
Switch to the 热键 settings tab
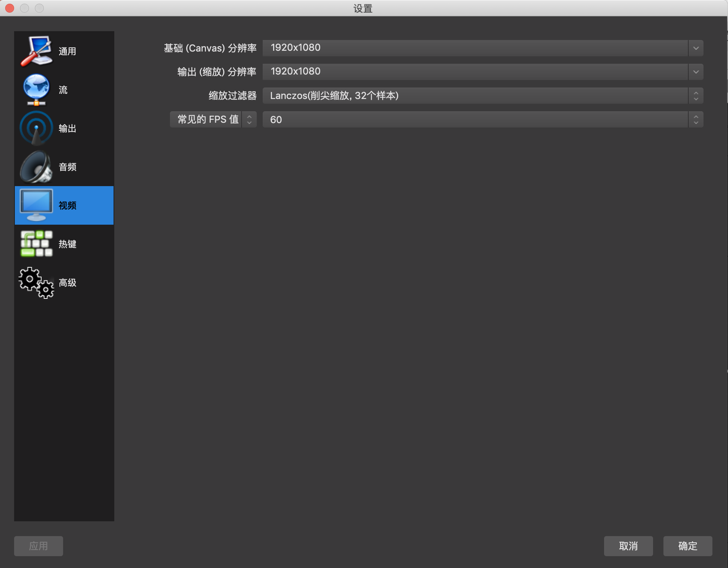click(x=68, y=244)
